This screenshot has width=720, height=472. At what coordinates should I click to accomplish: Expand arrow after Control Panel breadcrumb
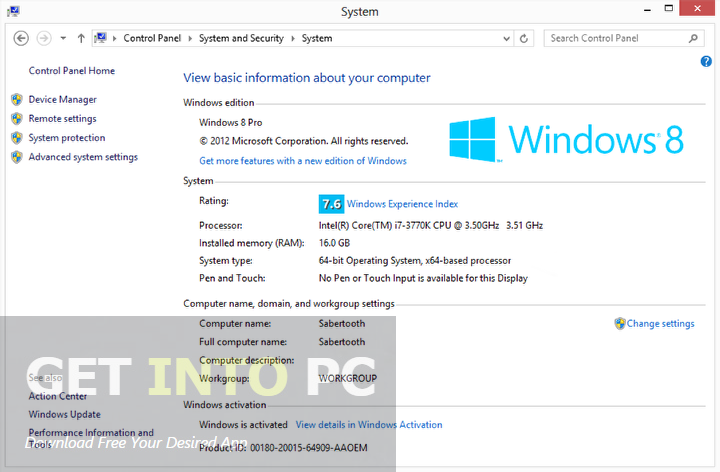tap(190, 39)
